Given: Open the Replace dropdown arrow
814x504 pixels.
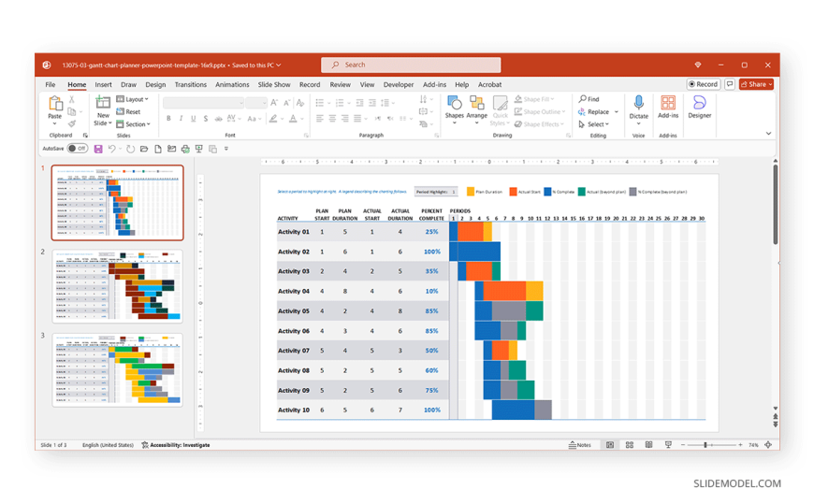Looking at the screenshot, I should click(617, 111).
